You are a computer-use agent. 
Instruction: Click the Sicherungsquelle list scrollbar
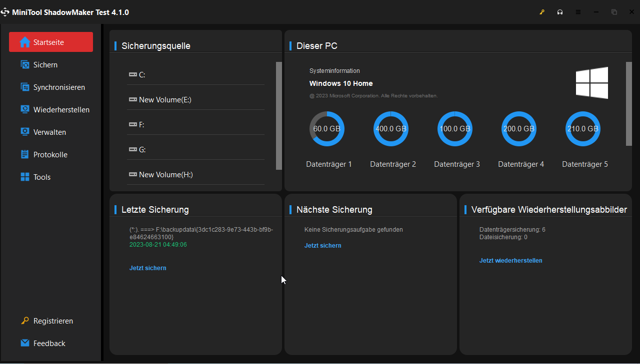pyautogui.click(x=279, y=116)
